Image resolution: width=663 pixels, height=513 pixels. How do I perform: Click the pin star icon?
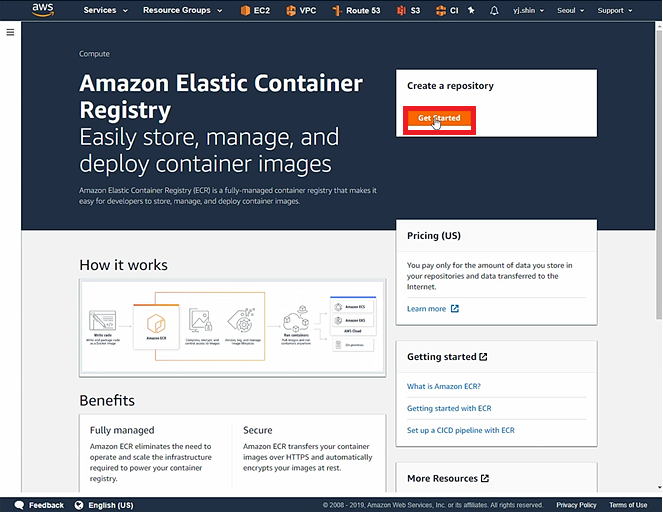[471, 11]
